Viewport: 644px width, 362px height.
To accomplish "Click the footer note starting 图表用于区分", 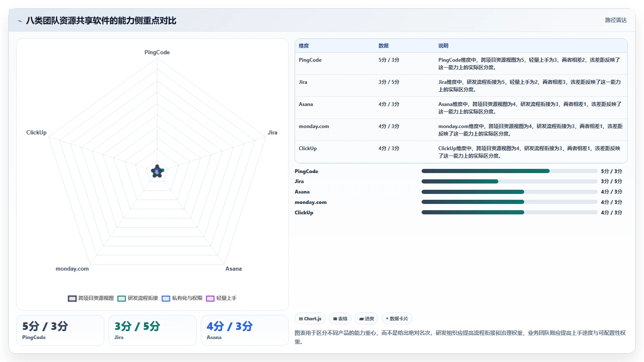I will [x=460, y=337].
